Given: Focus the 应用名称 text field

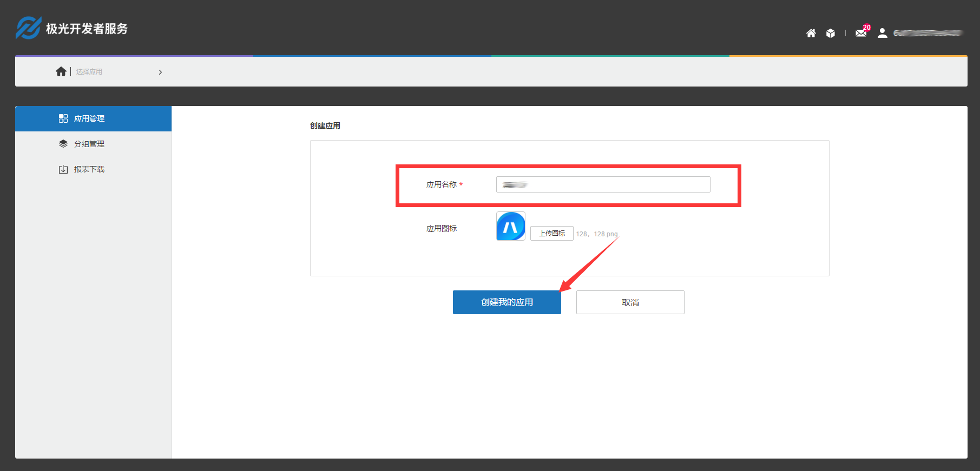Looking at the screenshot, I should pos(603,184).
